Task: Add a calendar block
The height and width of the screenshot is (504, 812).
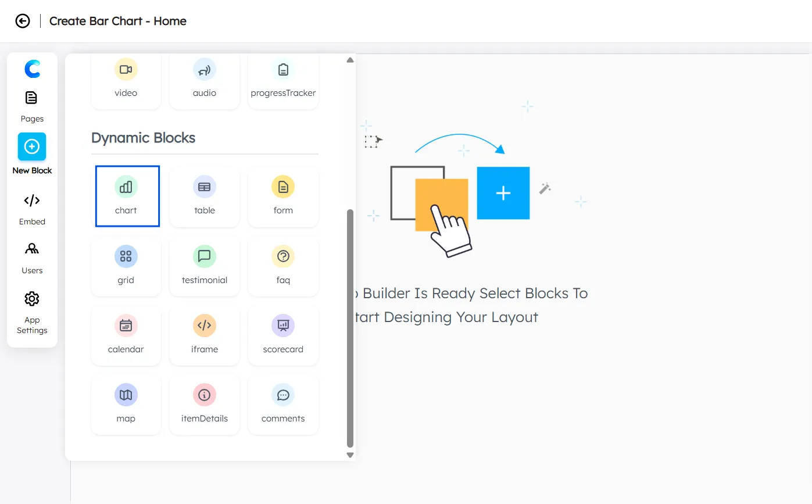Action: (x=126, y=335)
